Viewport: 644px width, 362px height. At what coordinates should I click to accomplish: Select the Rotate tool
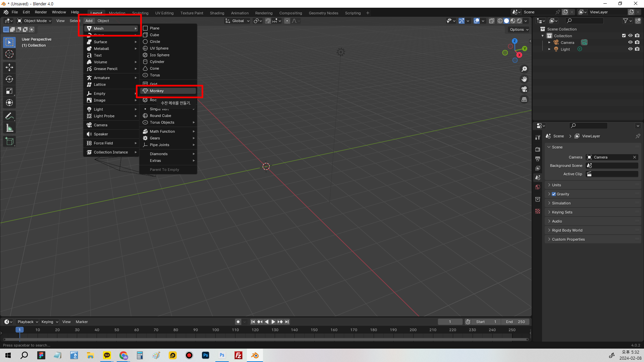(x=9, y=79)
